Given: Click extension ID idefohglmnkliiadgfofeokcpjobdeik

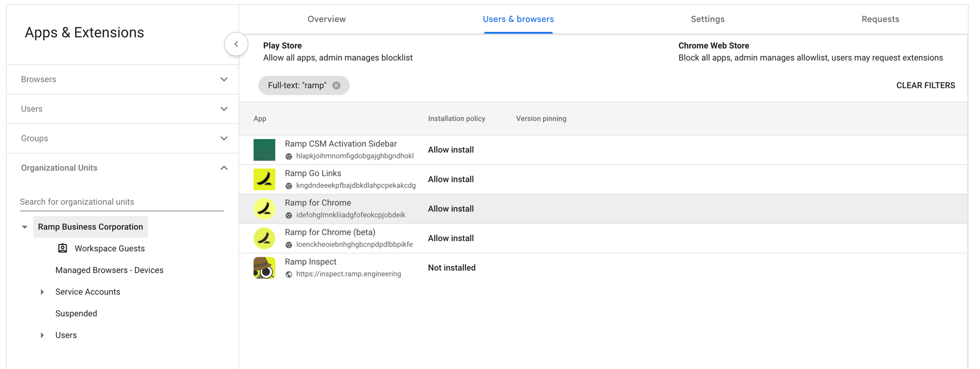Looking at the screenshot, I should click(x=351, y=215).
